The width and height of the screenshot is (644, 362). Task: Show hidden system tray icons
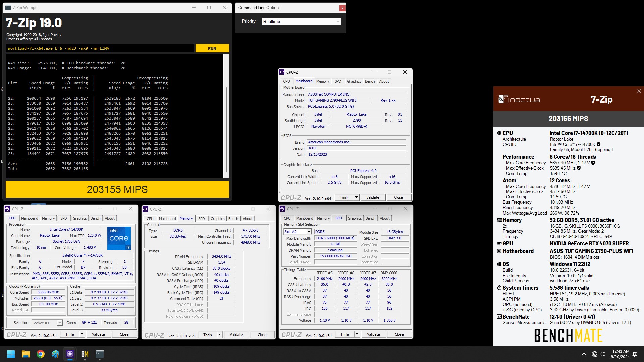(x=584, y=354)
